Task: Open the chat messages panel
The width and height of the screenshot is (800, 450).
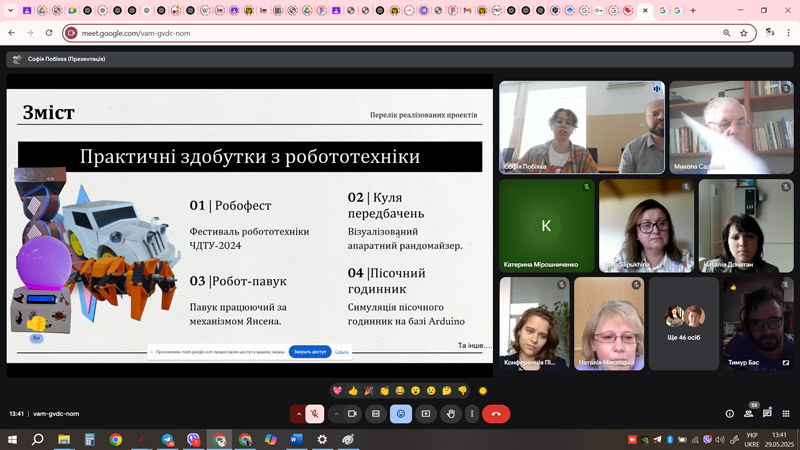Action: click(x=767, y=414)
